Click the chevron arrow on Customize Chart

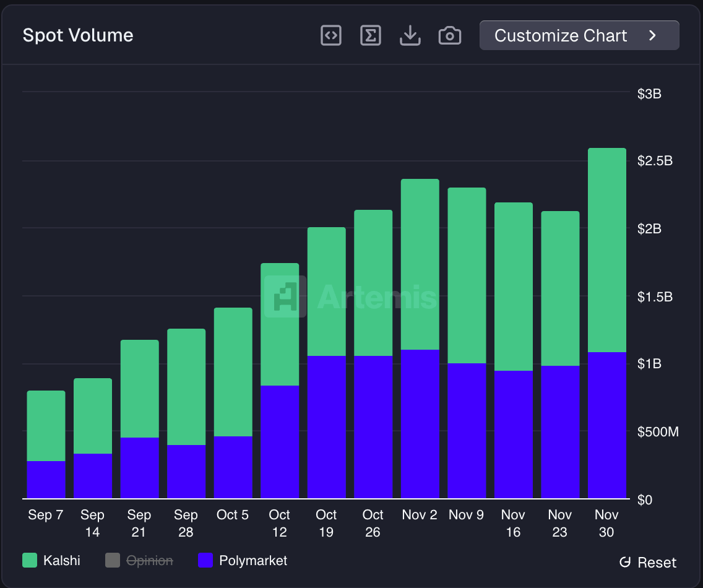(x=652, y=36)
